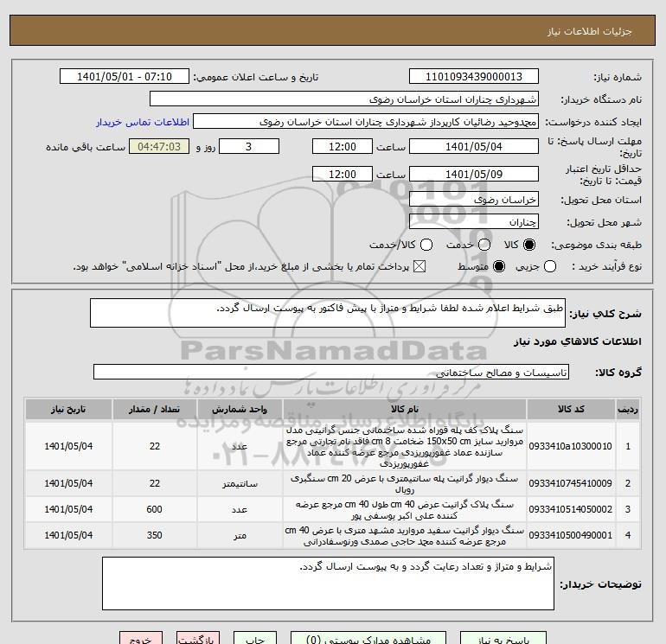This screenshot has width=666, height=644.
Task: Click quantity 600 in row 3
Action: [x=154, y=509]
